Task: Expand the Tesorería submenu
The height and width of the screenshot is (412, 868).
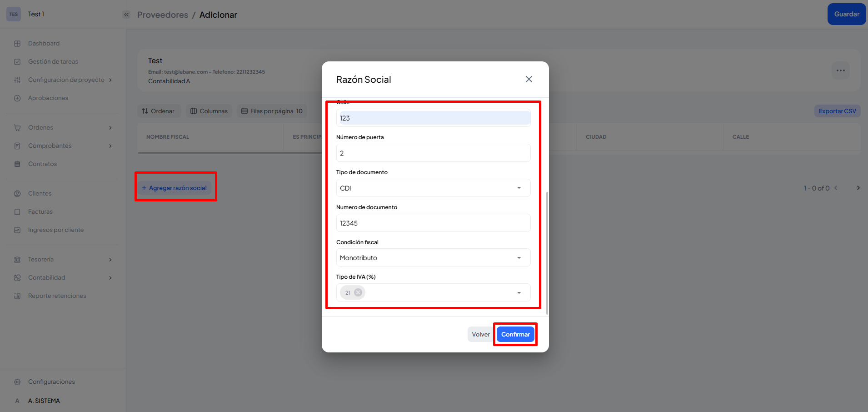Action: pos(110,260)
